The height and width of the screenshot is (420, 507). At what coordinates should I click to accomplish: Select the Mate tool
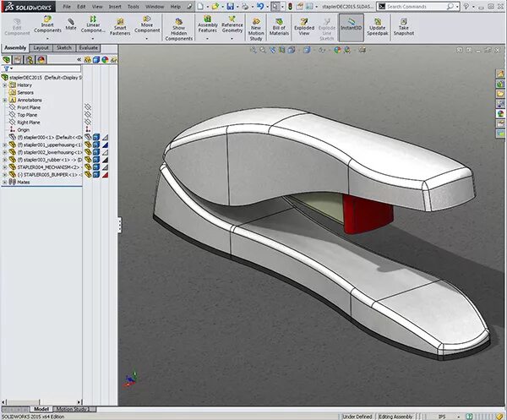71,22
